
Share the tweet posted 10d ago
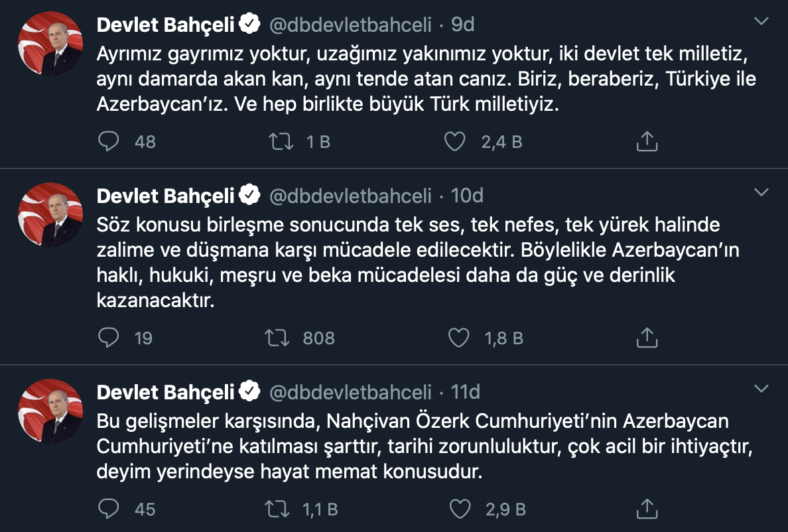pos(647,338)
